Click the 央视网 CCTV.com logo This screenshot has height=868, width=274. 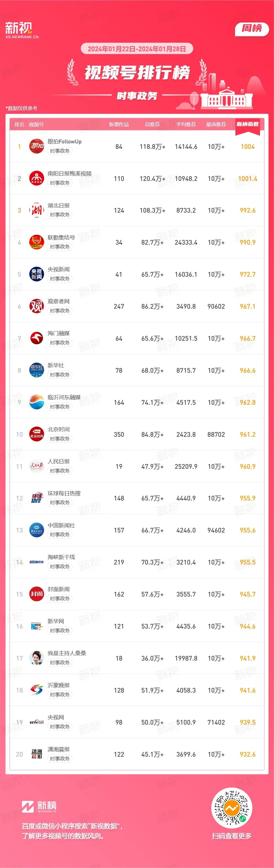pos(36,722)
